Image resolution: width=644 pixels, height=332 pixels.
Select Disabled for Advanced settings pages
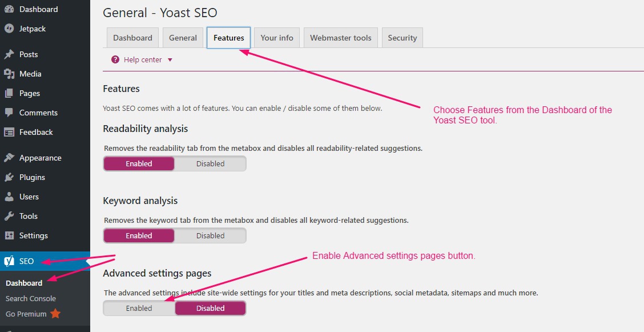click(210, 308)
